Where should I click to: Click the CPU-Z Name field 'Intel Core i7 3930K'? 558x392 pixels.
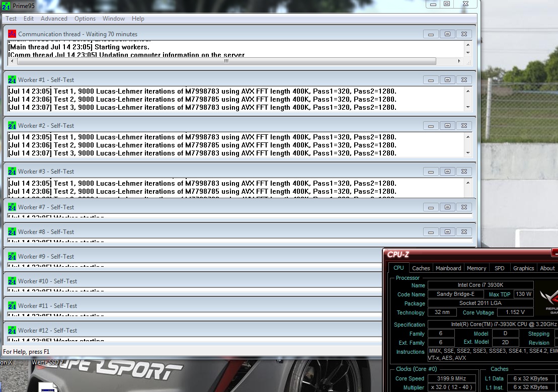pyautogui.click(x=481, y=285)
